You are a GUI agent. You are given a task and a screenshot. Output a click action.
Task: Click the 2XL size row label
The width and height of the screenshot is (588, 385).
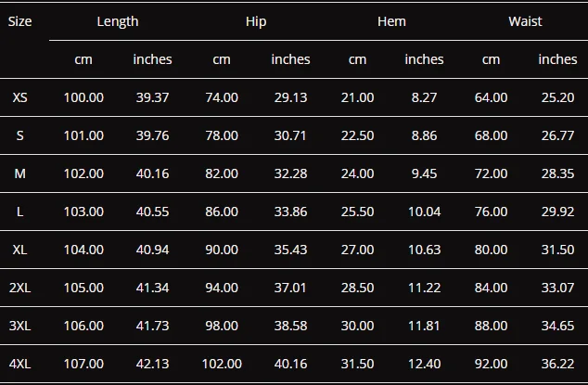coord(19,288)
